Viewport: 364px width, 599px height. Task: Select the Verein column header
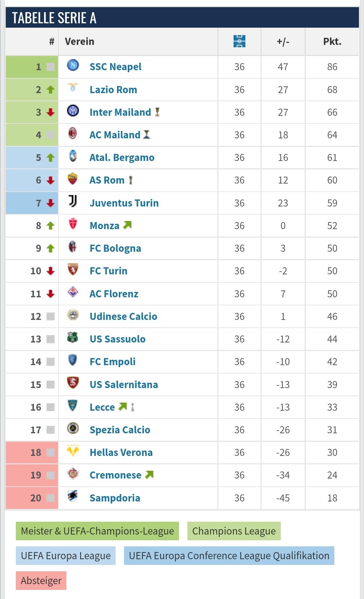pyautogui.click(x=80, y=42)
